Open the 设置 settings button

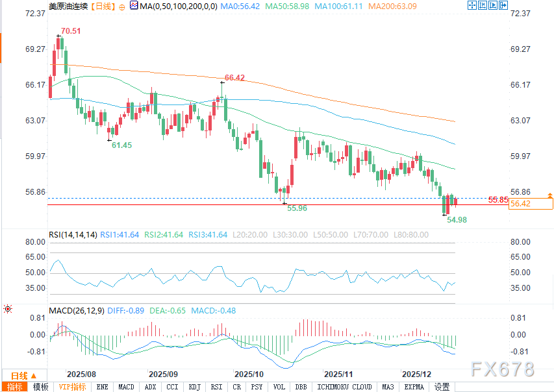tap(442, 387)
